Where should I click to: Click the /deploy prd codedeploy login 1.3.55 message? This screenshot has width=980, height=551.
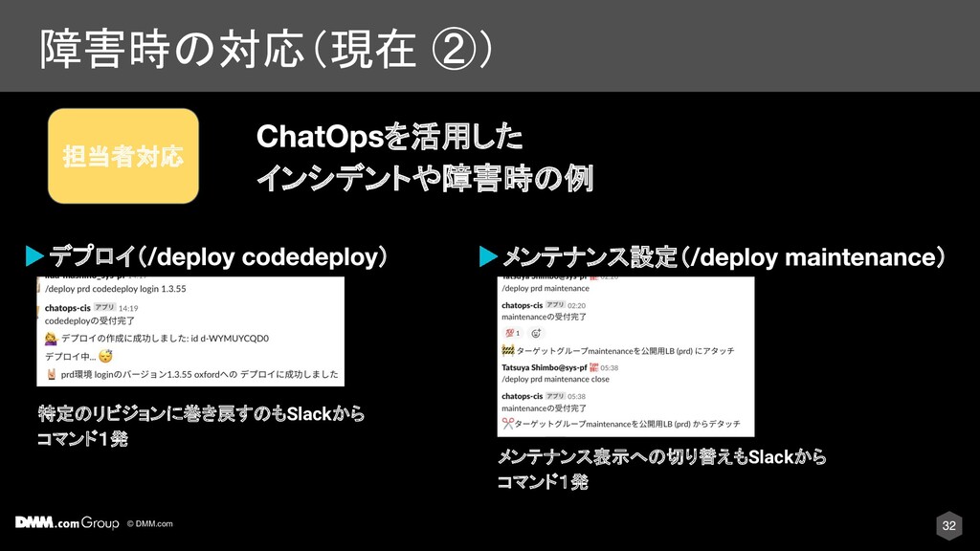pyautogui.click(x=116, y=289)
